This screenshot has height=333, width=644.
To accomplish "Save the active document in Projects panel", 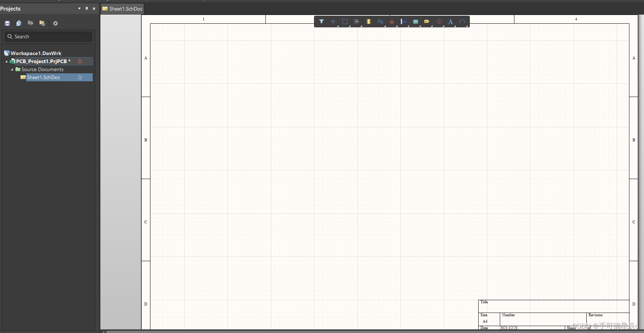I will click(x=7, y=23).
